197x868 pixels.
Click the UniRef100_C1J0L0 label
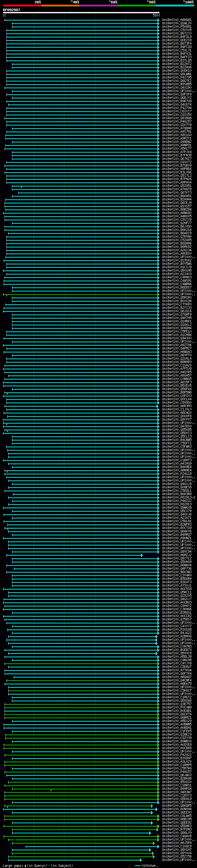pos(176,410)
